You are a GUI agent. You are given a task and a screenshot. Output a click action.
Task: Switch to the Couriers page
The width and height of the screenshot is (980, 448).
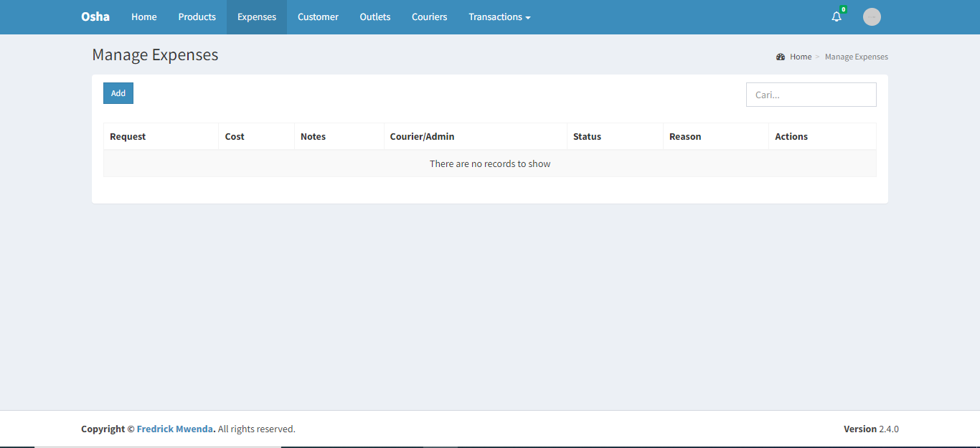(430, 17)
